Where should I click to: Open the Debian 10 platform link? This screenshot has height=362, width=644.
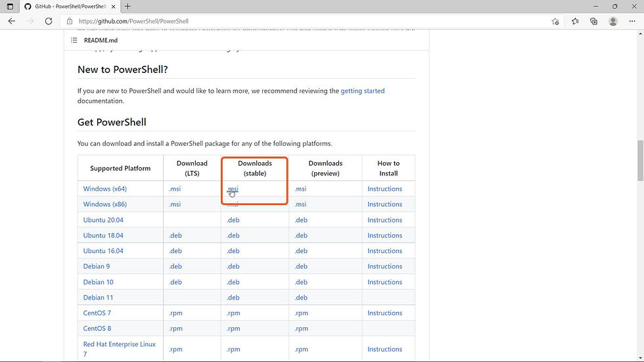point(98,282)
